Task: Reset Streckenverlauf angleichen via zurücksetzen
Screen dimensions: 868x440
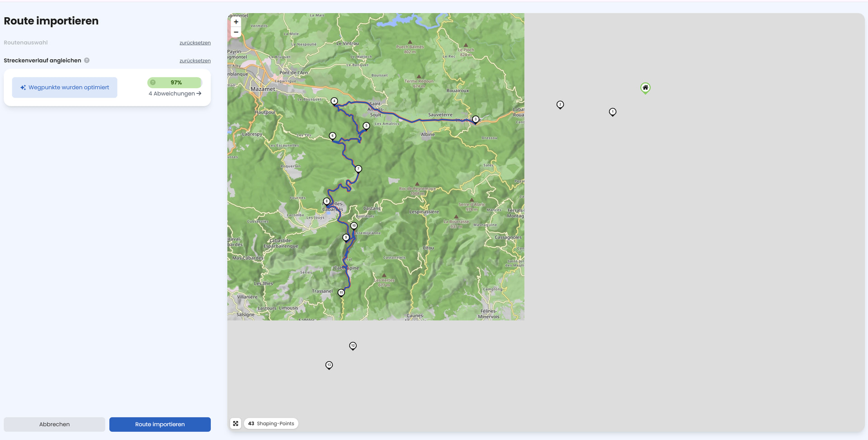Action: pos(195,61)
